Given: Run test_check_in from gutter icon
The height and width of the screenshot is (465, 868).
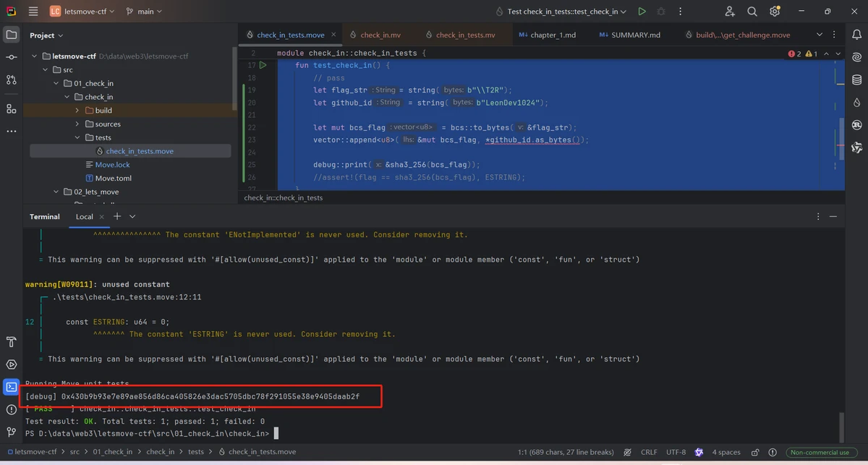Looking at the screenshot, I should 263,65.
